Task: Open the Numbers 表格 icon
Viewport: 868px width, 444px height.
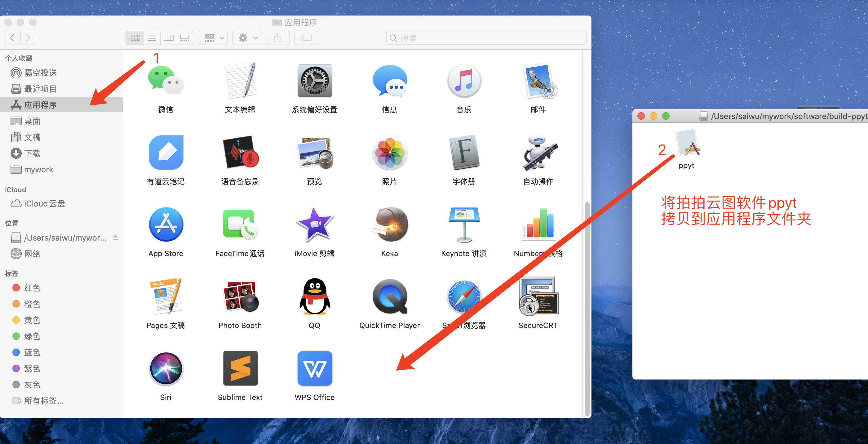Action: point(538,224)
